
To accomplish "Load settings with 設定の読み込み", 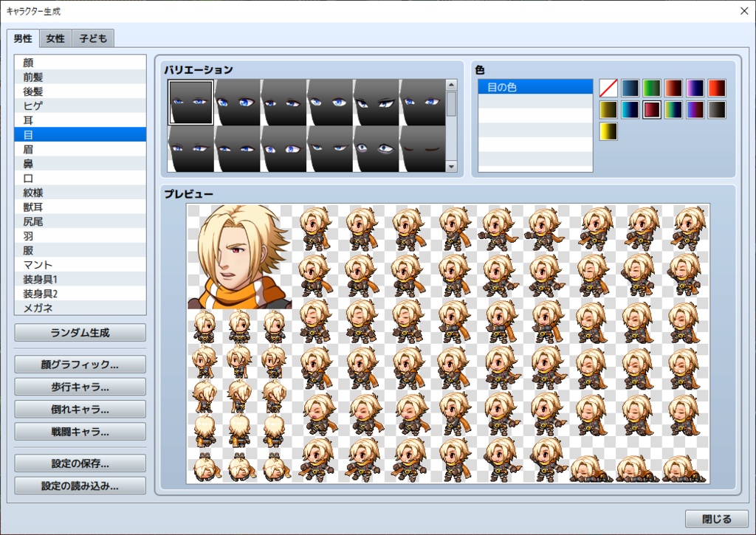I will click(x=79, y=486).
